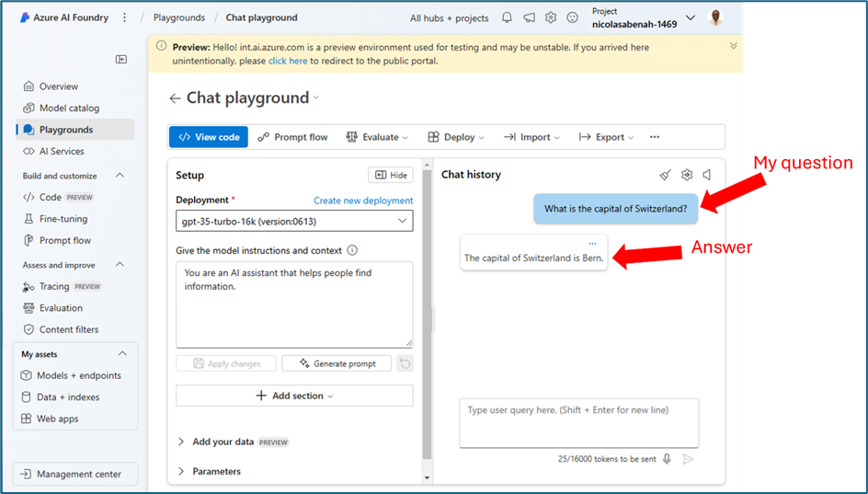Expand the Add your data section
Image resolution: width=868 pixels, height=494 pixels.
pos(181,442)
